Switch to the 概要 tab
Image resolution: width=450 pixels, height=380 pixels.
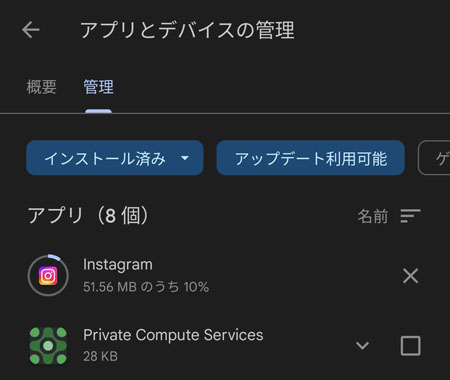coord(41,87)
